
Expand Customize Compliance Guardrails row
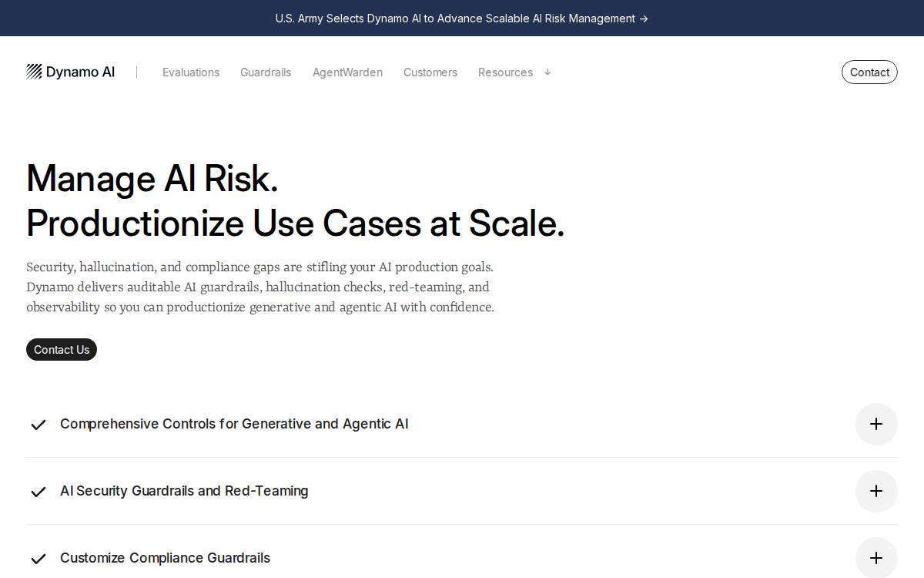click(x=462, y=556)
